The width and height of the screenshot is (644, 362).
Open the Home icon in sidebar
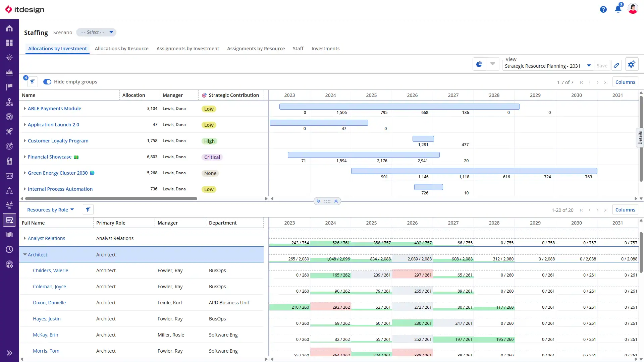(9, 28)
